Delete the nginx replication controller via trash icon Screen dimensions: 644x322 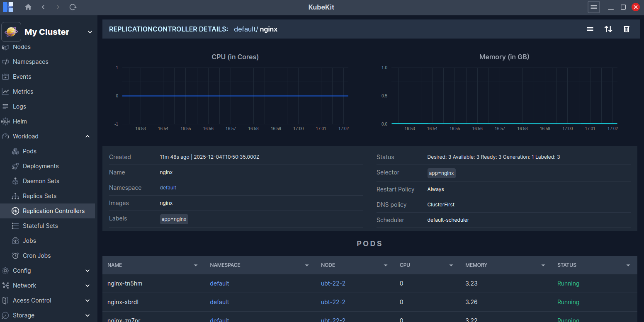[x=627, y=29]
